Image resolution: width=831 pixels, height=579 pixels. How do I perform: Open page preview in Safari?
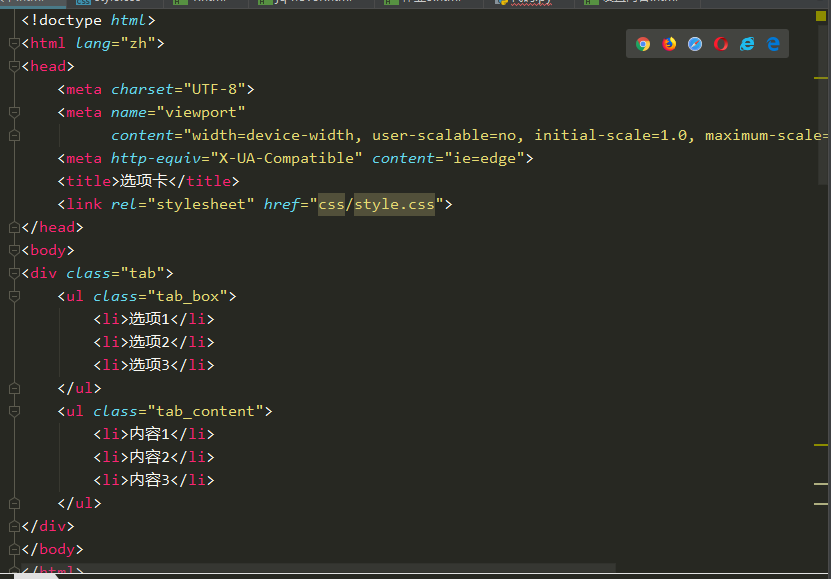point(695,44)
